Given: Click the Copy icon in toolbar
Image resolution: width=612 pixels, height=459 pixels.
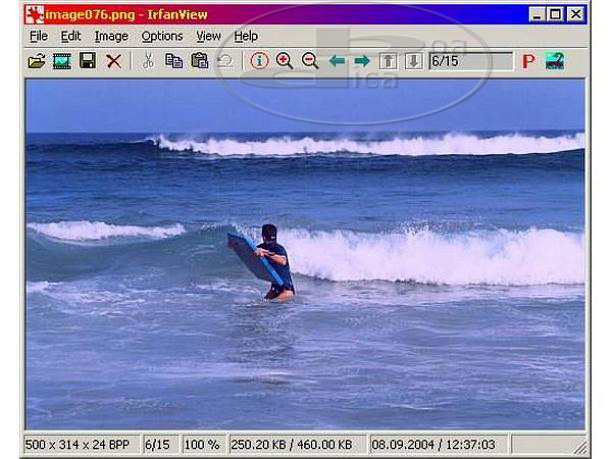Looking at the screenshot, I should [x=174, y=61].
